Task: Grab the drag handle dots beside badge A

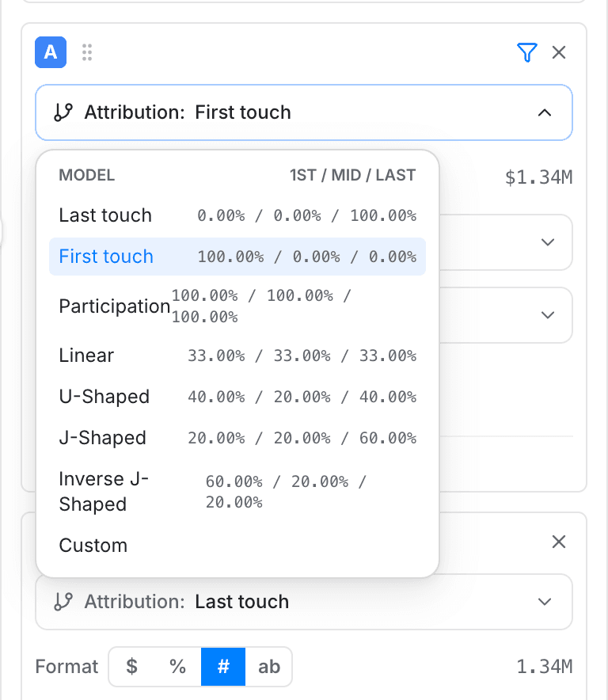Action: pyautogui.click(x=87, y=52)
